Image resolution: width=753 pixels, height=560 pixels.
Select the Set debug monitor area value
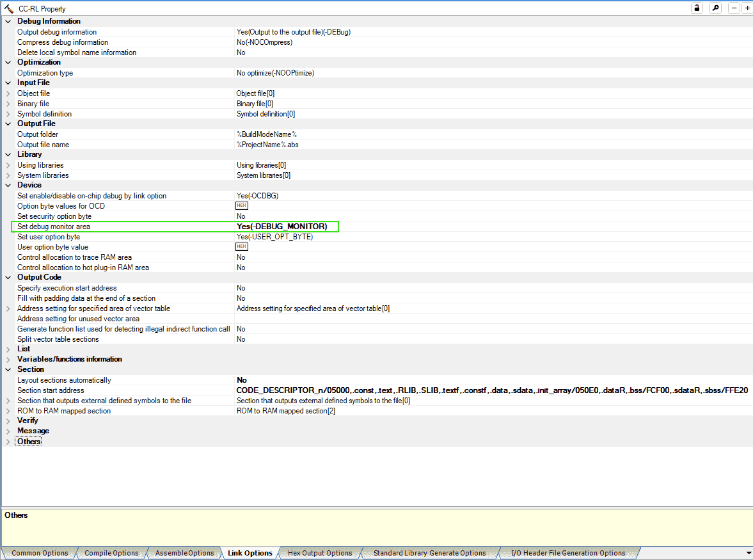point(281,227)
